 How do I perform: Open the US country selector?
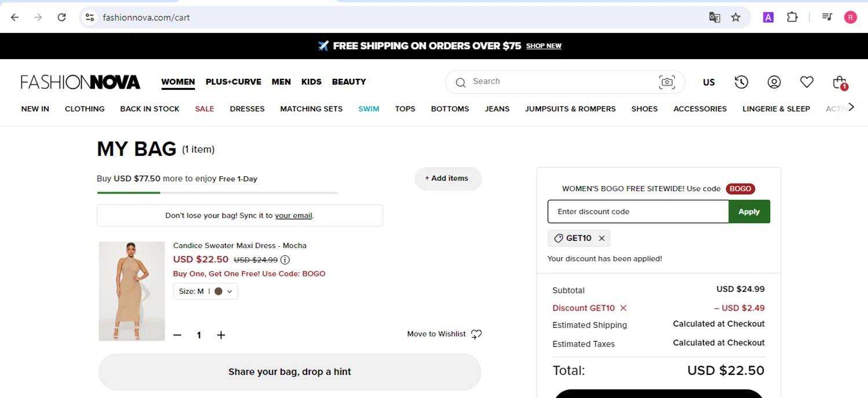pos(709,82)
